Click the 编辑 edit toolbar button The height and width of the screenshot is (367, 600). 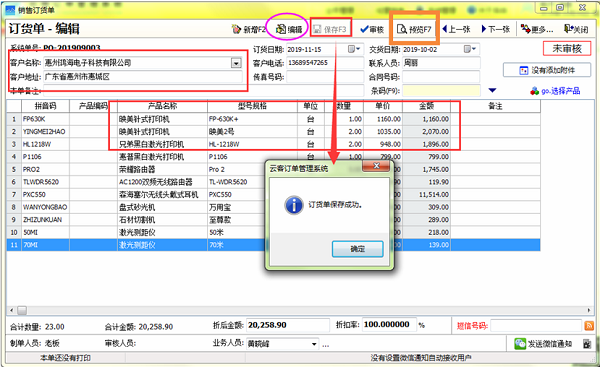coord(289,29)
